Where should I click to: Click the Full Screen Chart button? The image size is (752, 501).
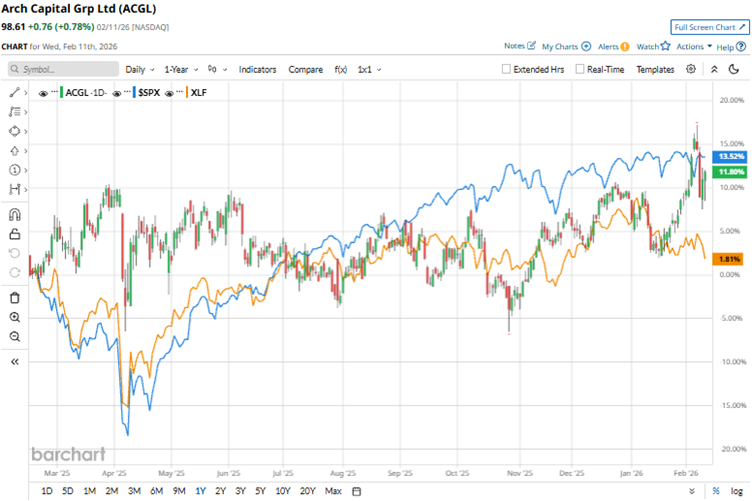[x=708, y=27]
